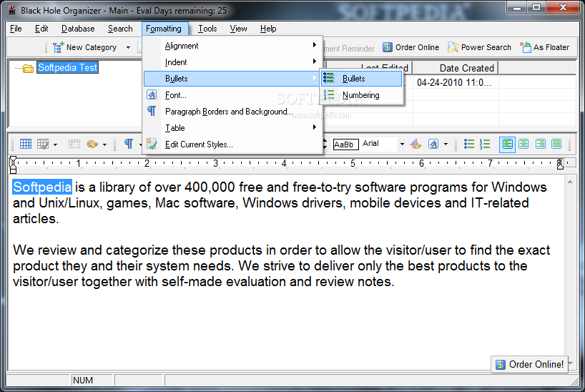Image resolution: width=585 pixels, height=392 pixels.
Task: Open the Arial font dropdown
Action: tap(402, 144)
